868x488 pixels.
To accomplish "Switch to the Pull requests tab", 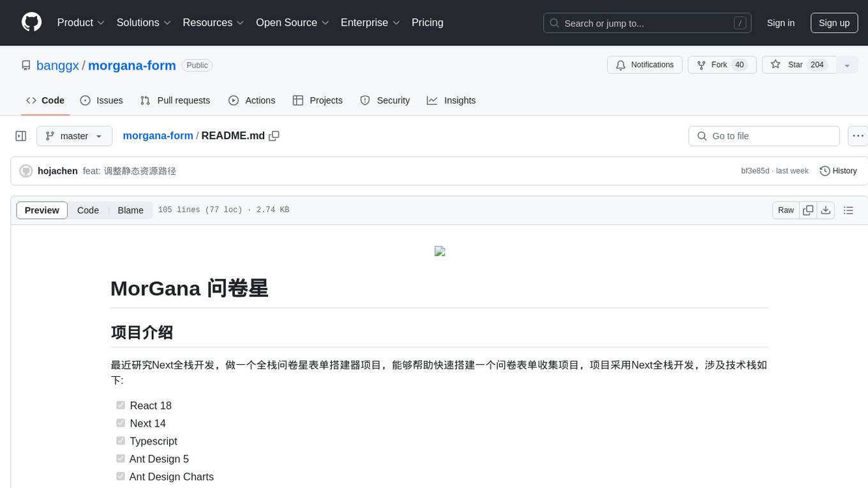I will 175,100.
